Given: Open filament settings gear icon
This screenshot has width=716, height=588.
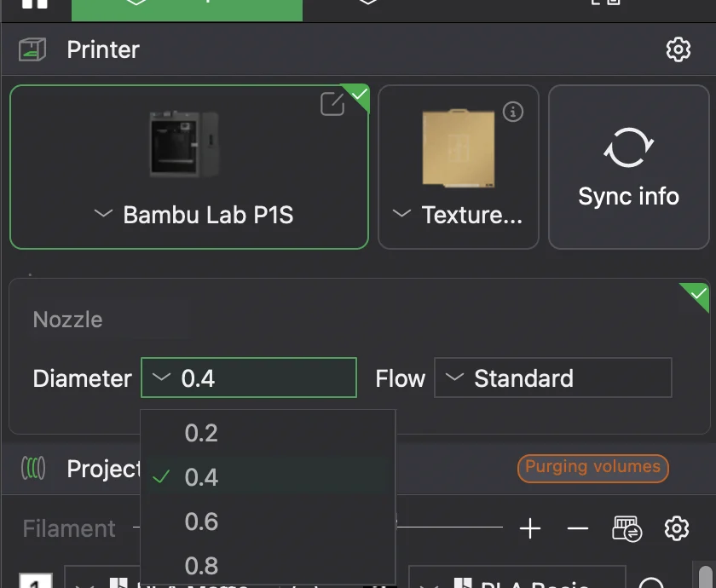Looking at the screenshot, I should 677,528.
